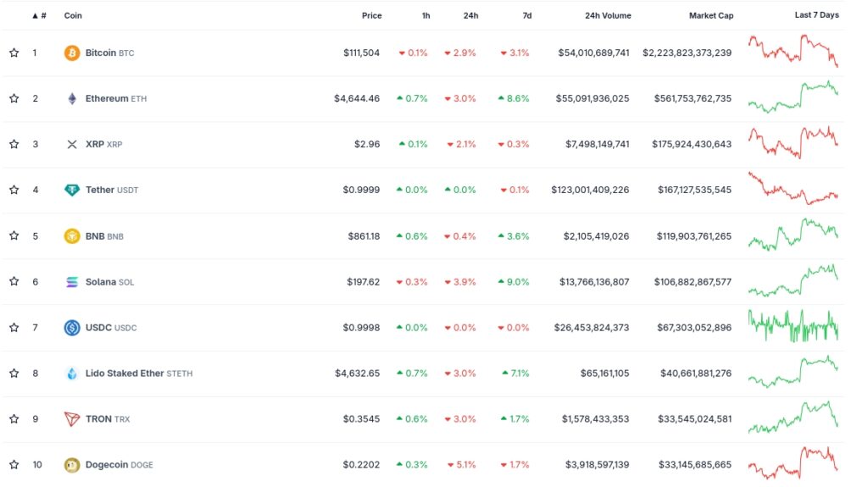
Task: Click Bitcoin price $111,504
Action: [x=361, y=53]
